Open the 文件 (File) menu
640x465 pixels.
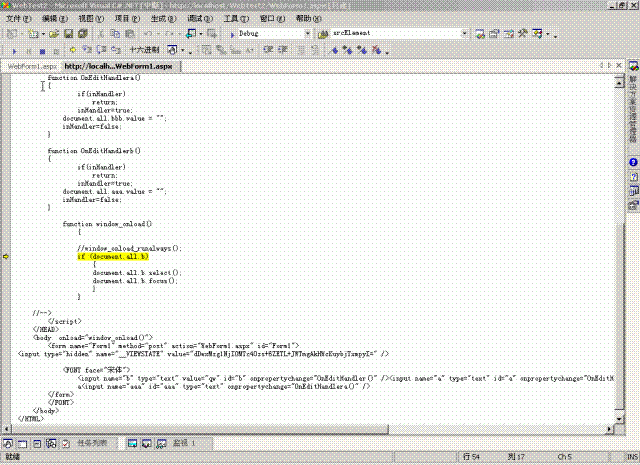point(18,18)
